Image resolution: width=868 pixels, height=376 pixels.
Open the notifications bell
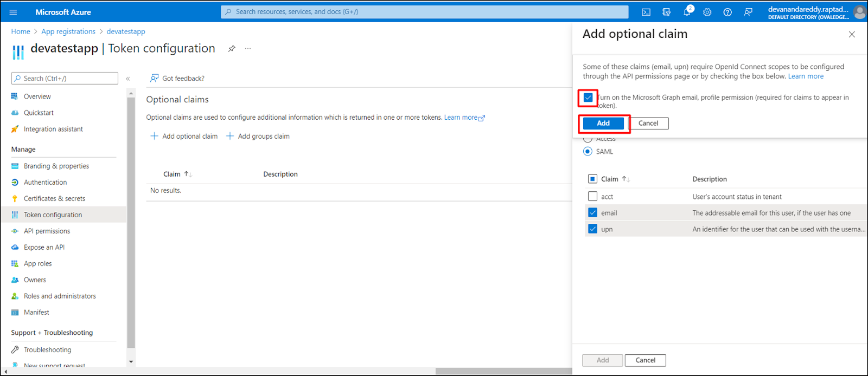tap(687, 12)
